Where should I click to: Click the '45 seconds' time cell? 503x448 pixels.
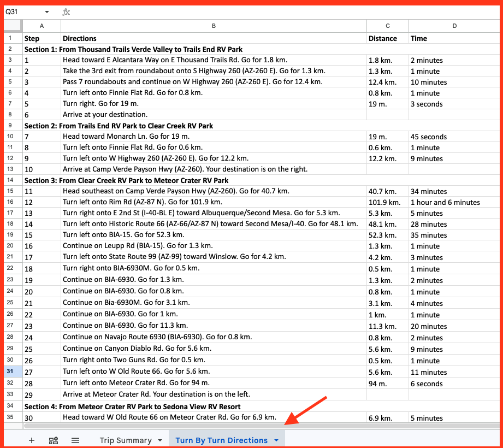click(x=454, y=137)
